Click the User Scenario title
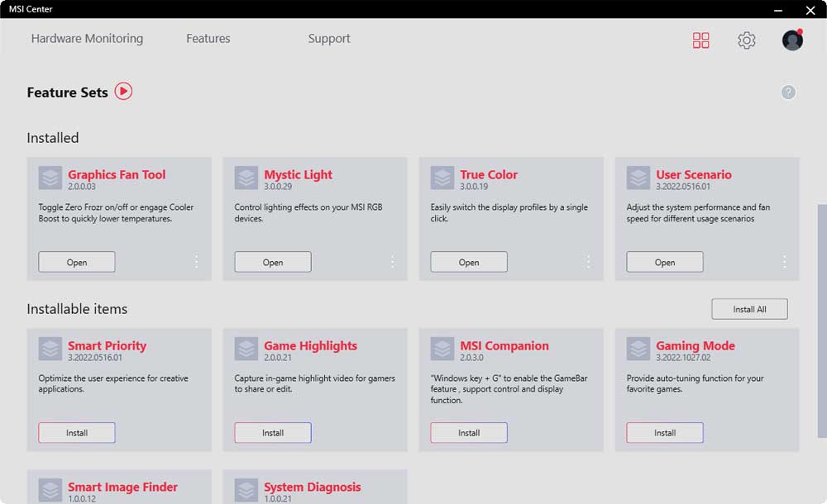Viewport: 827px width, 504px height. [694, 174]
